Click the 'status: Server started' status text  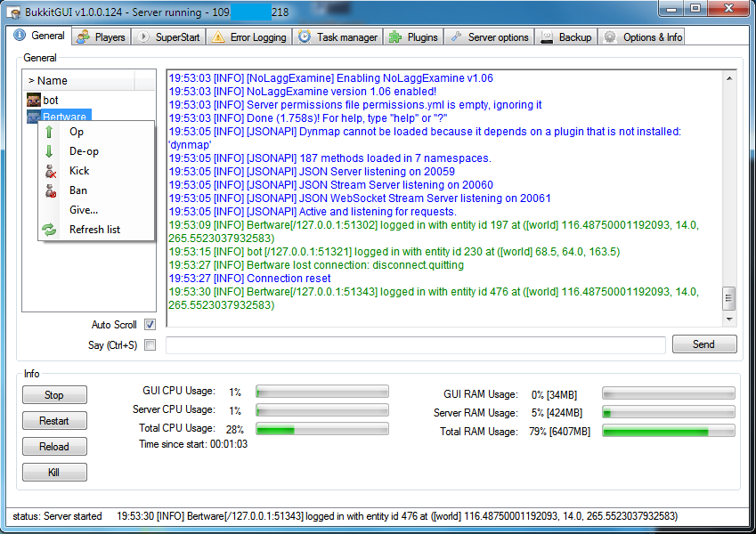point(57,516)
